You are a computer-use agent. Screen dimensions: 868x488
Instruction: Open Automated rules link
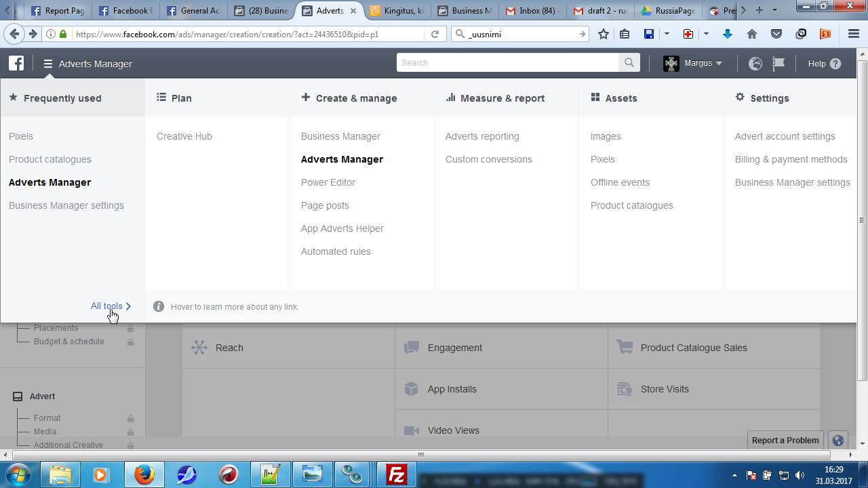(336, 251)
